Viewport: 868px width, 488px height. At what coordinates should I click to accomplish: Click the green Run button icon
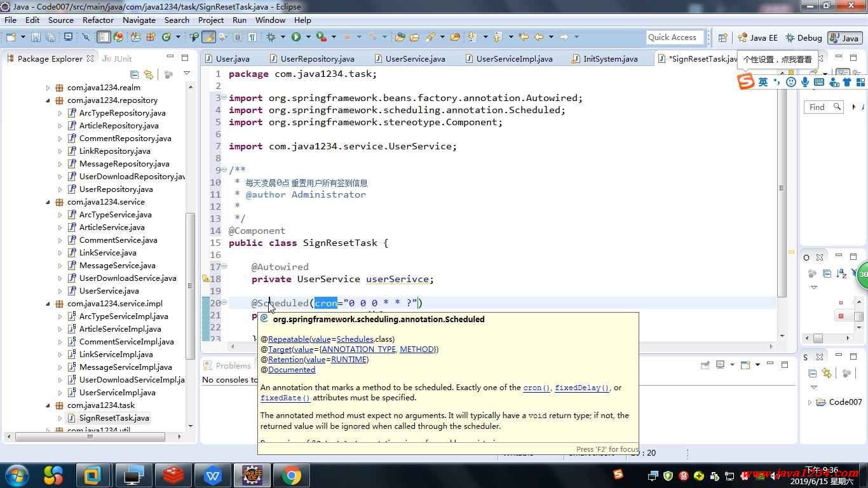[x=295, y=37]
